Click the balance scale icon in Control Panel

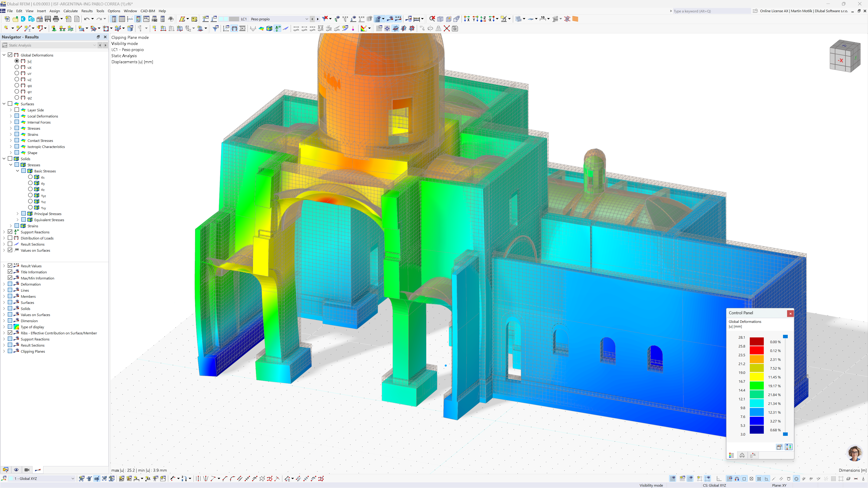[742, 455]
